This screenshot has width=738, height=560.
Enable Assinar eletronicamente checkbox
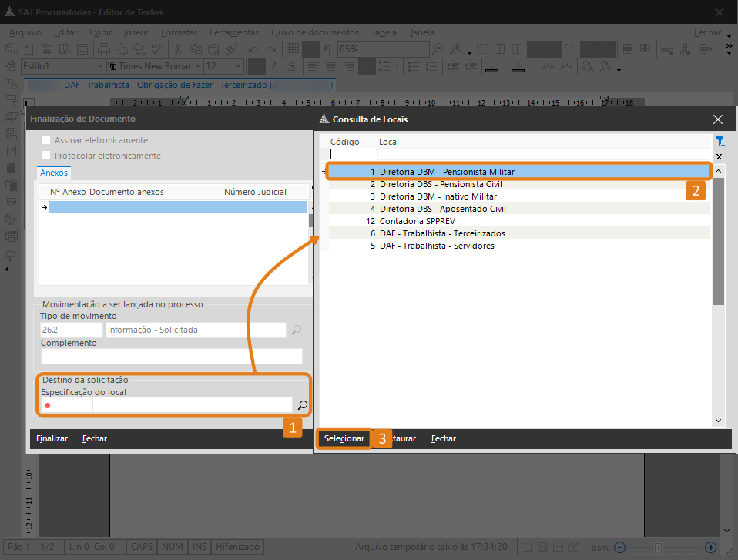click(x=45, y=139)
